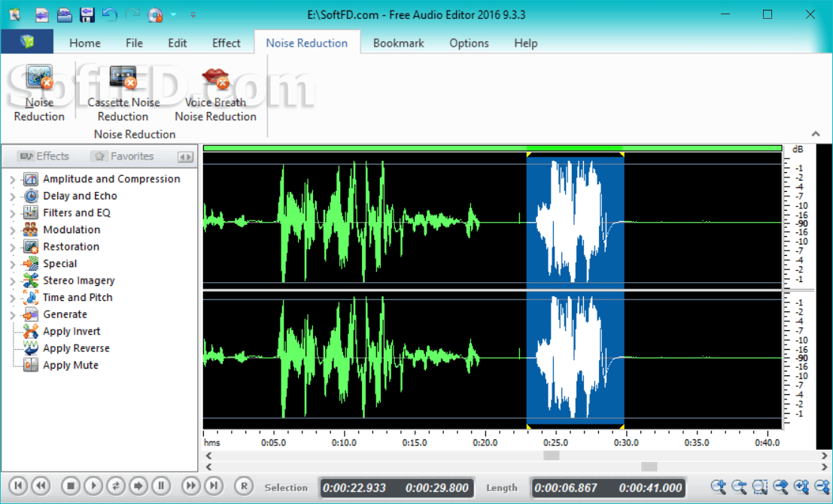Open the burn CD dropdown arrow
The width and height of the screenshot is (833, 504).
click(173, 15)
